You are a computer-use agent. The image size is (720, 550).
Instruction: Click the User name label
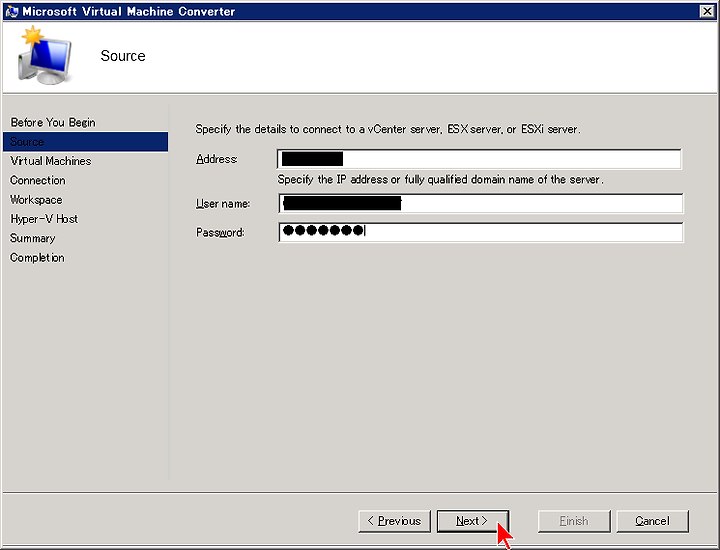coord(223,203)
